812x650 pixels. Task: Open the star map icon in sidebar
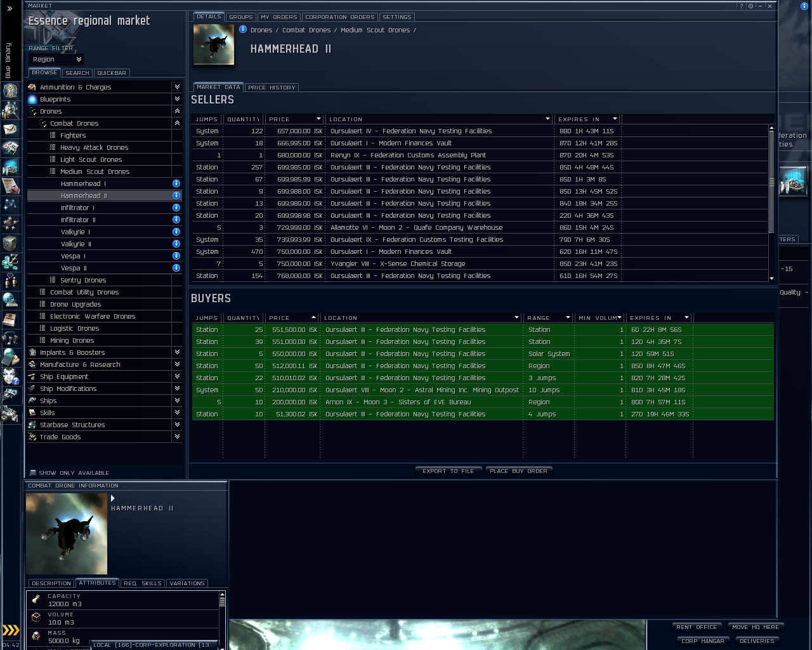click(x=10, y=204)
